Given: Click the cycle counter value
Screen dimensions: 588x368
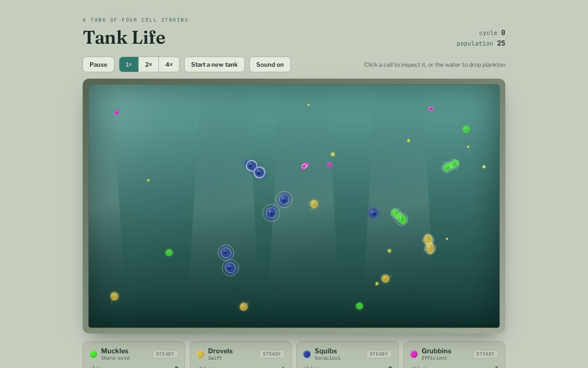Looking at the screenshot, I should [x=503, y=33].
